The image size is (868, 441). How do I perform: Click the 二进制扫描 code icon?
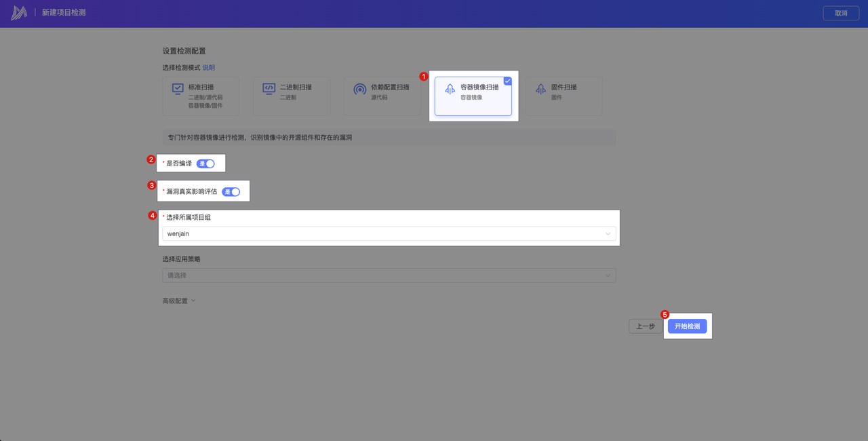click(269, 89)
